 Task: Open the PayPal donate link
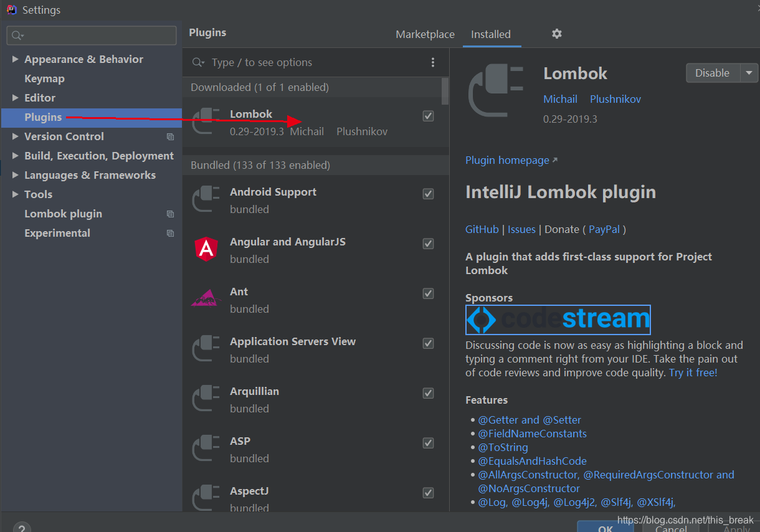tap(604, 229)
